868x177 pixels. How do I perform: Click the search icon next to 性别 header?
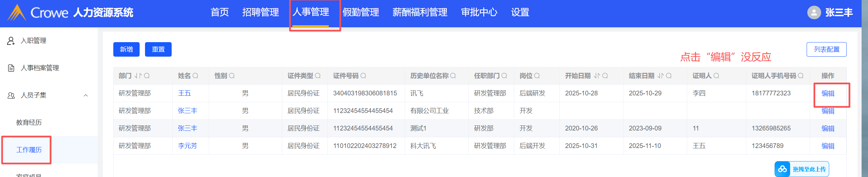click(232, 76)
